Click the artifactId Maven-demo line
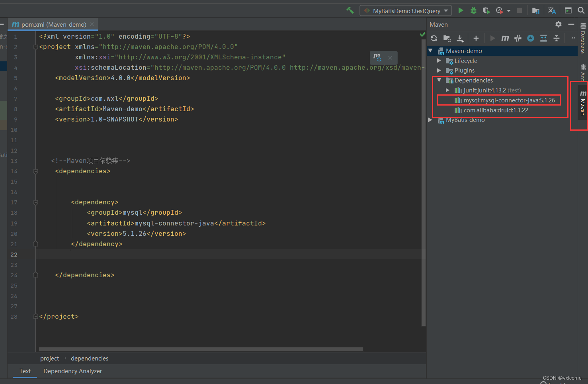Viewport: 588px width, 384px height. click(125, 109)
